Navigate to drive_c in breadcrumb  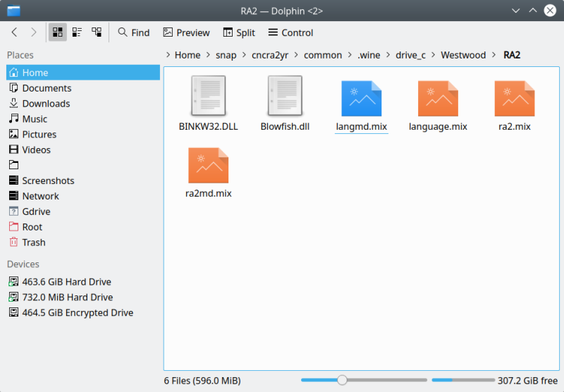pyautogui.click(x=410, y=55)
